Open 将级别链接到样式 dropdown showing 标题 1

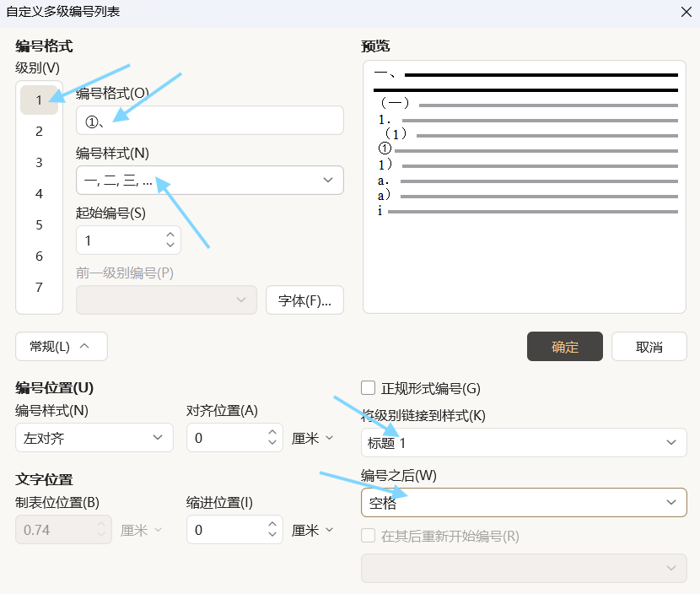pyautogui.click(x=523, y=442)
